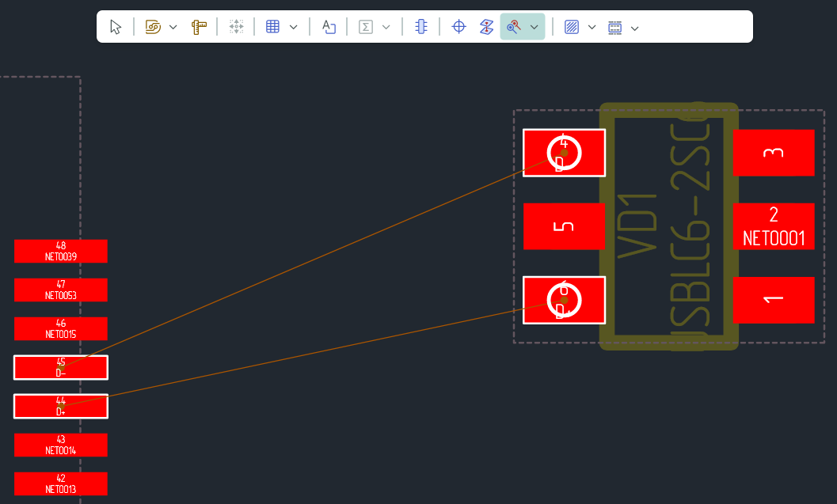The height and width of the screenshot is (504, 837).
Task: Click the VD1 component designator text
Action: pos(637,225)
